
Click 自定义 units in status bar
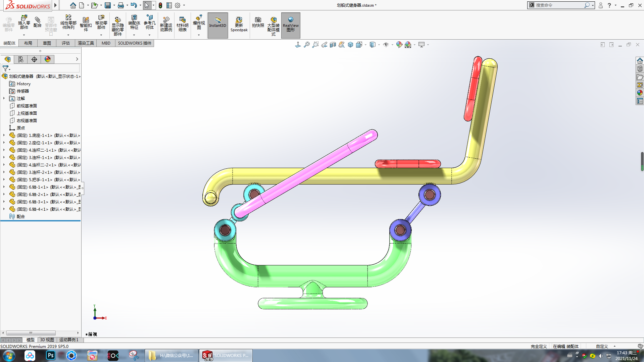point(602,346)
